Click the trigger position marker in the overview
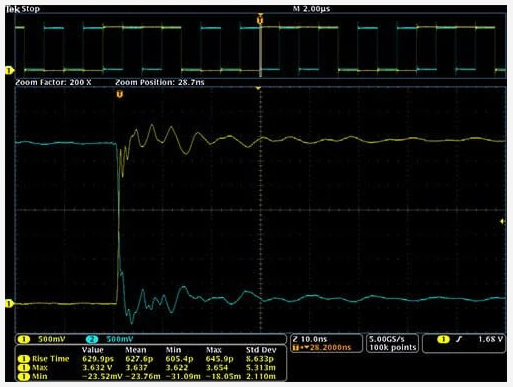The width and height of the screenshot is (513, 387). point(260,20)
